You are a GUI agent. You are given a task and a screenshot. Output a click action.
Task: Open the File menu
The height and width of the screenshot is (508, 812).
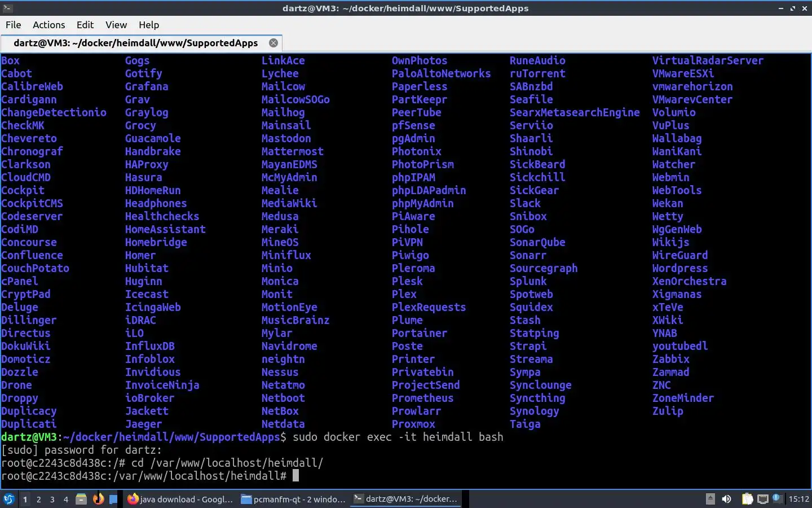coord(13,25)
